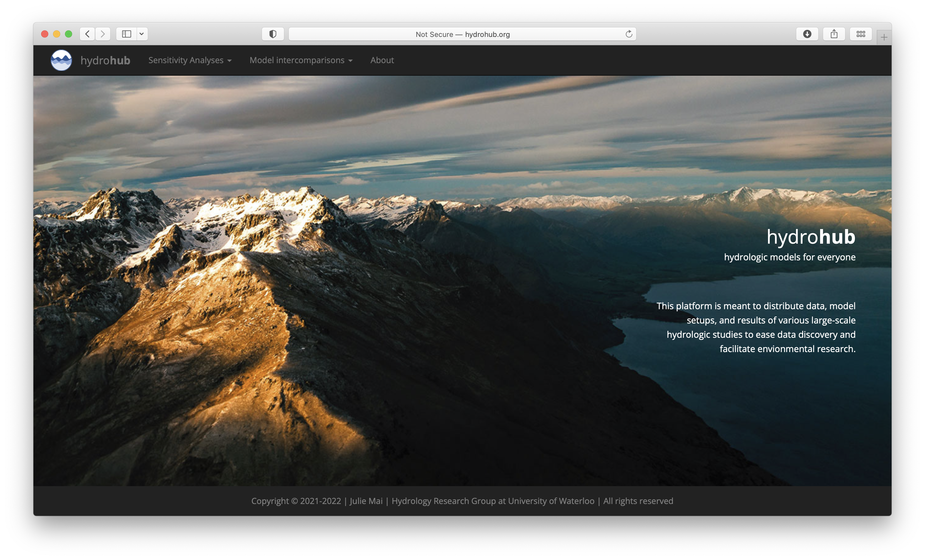
Task: Open the privacy report shield icon
Action: pos(273,34)
